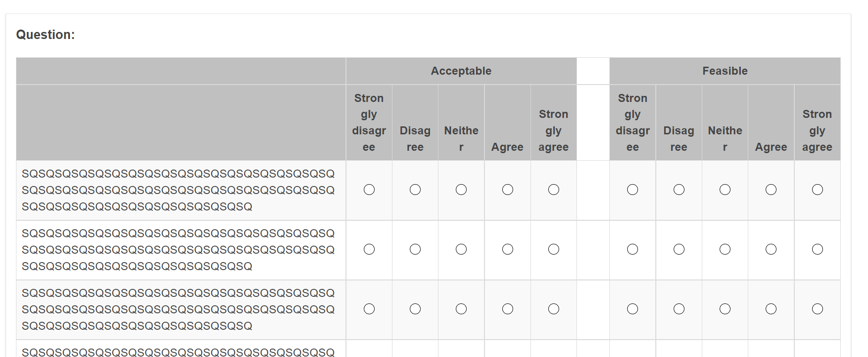The height and width of the screenshot is (357, 868).
Task: Rate third statement Feasible 'Agree'
Action: 771,309
